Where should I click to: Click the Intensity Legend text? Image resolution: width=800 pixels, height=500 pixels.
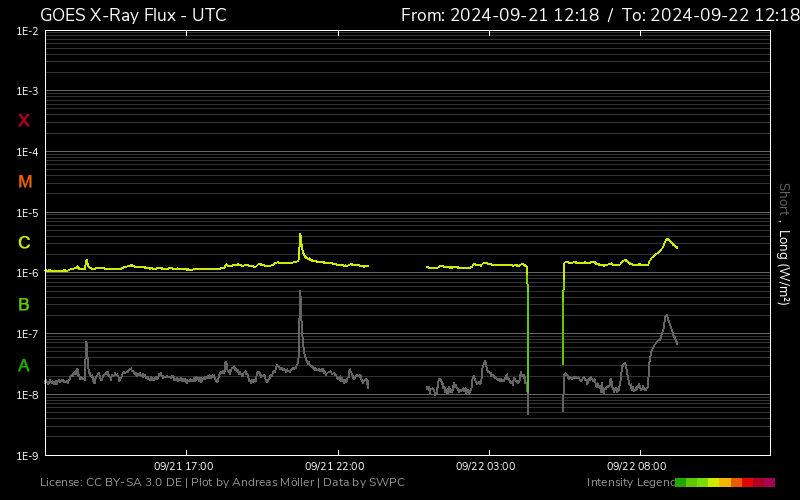pos(630,483)
